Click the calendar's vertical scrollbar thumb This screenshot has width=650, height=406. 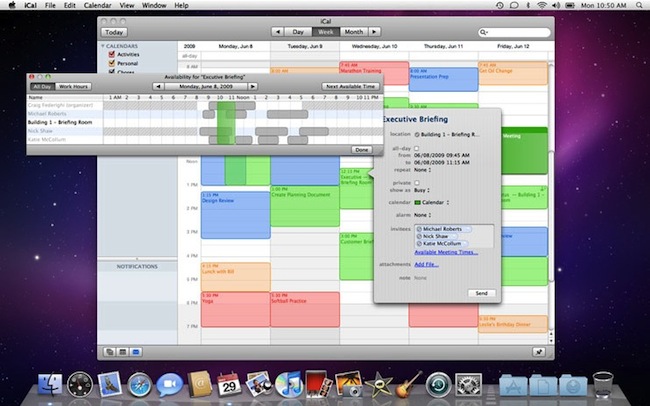(x=551, y=216)
